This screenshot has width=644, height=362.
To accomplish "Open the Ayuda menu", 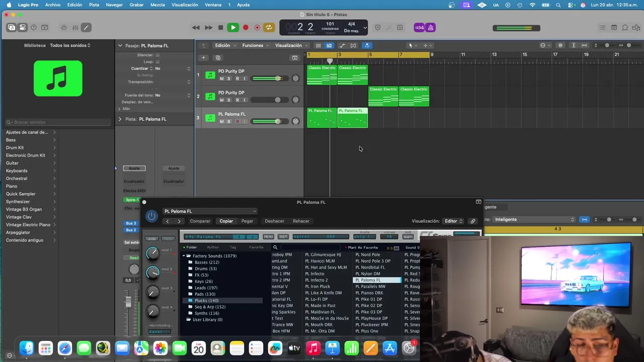I will [x=243, y=5].
